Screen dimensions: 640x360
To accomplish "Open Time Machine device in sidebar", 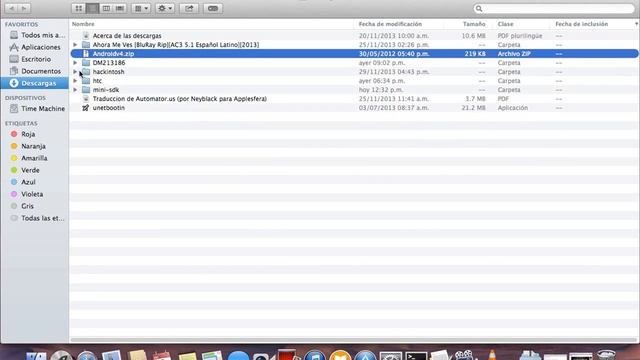I will tap(37, 109).
